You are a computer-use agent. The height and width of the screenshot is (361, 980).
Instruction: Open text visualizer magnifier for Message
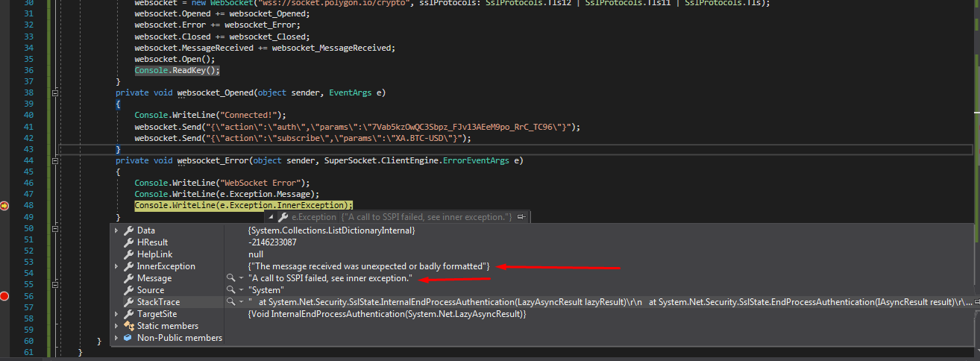(231, 278)
